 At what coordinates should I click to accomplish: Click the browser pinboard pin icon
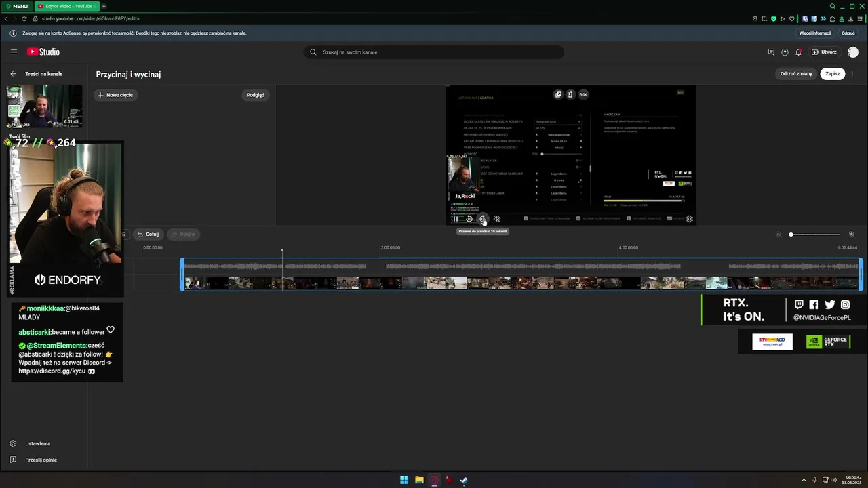click(755, 19)
